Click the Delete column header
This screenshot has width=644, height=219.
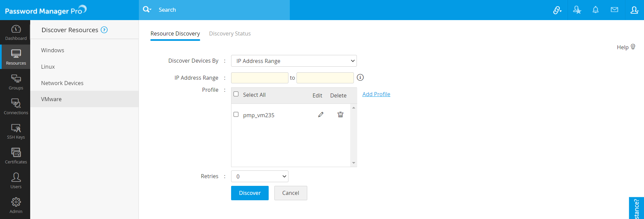tap(338, 95)
